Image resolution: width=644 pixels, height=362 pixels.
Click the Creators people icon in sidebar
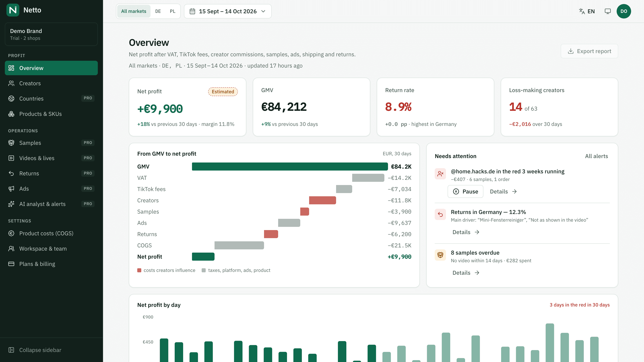coord(11,83)
